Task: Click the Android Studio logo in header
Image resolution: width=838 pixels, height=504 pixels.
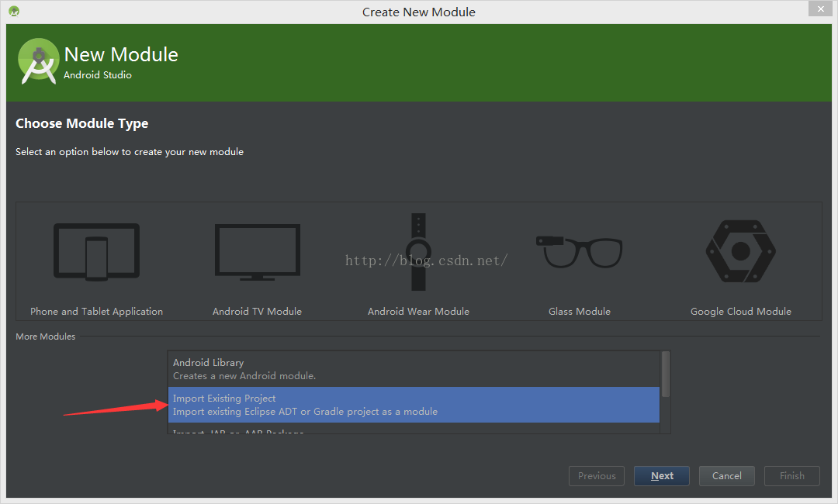Action: point(38,61)
